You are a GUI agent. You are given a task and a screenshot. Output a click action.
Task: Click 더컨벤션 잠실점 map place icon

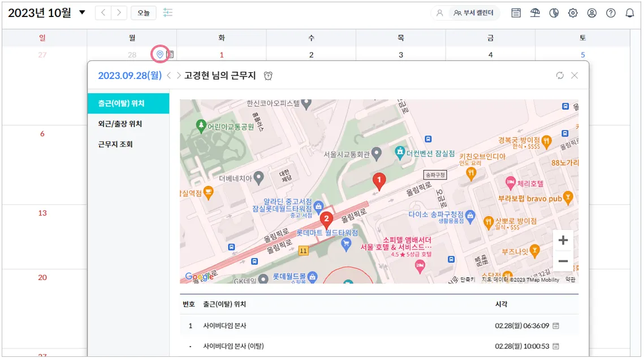pos(400,152)
